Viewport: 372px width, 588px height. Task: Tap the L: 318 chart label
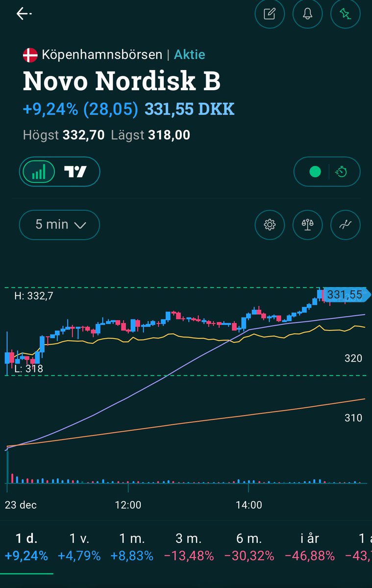pyautogui.click(x=28, y=369)
